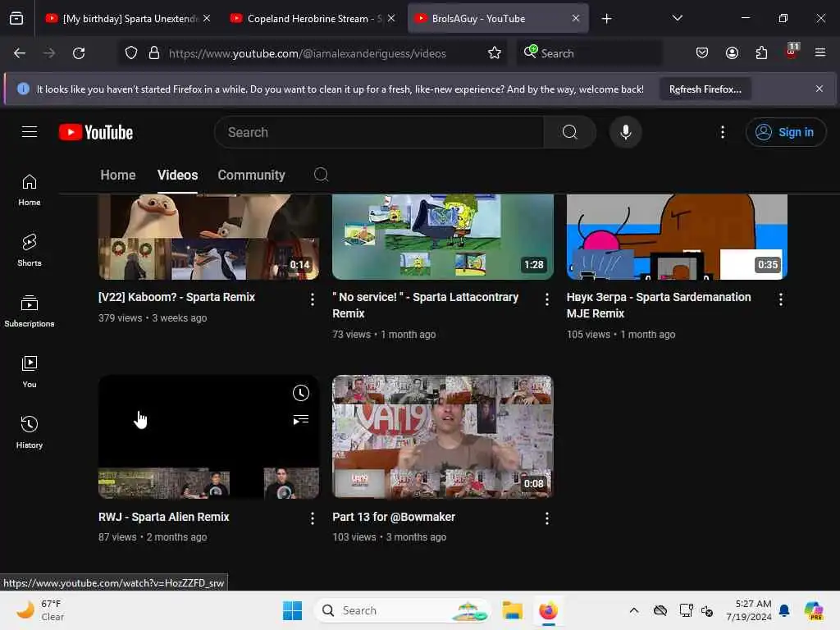Reload the page in Firefox
This screenshot has height=630, width=840.
pyautogui.click(x=79, y=53)
